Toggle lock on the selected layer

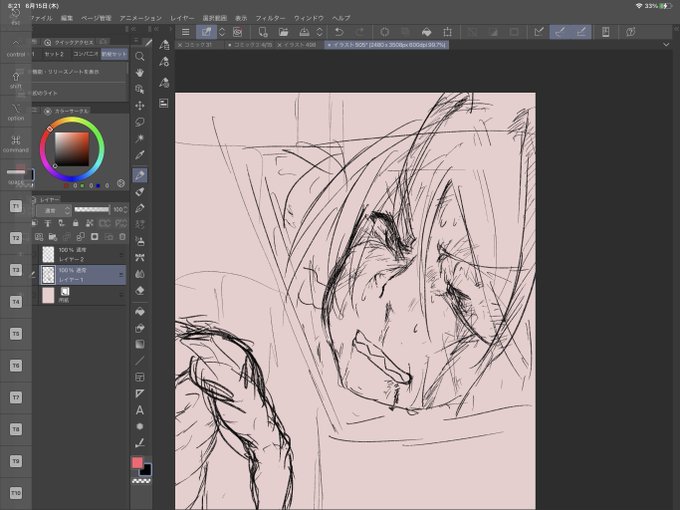click(75, 223)
